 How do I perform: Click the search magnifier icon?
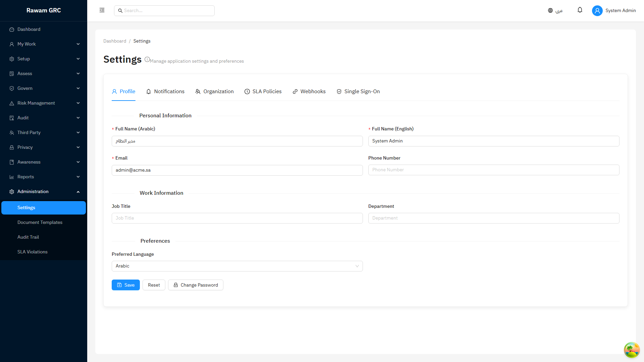tap(120, 11)
